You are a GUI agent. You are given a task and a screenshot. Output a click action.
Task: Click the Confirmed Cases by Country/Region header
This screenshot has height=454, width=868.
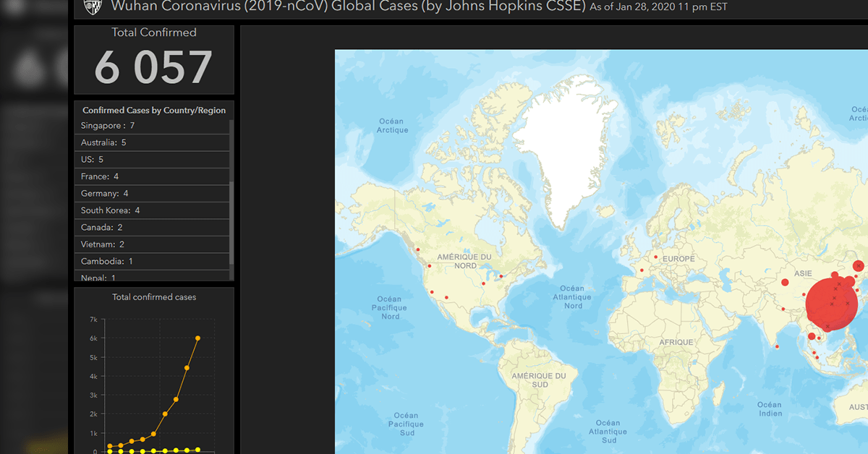pos(154,111)
